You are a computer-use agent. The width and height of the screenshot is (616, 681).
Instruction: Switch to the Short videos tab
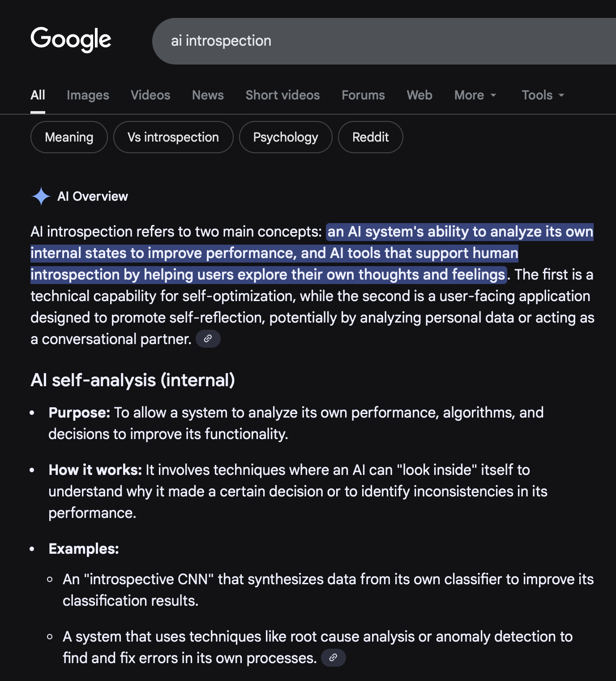(282, 95)
